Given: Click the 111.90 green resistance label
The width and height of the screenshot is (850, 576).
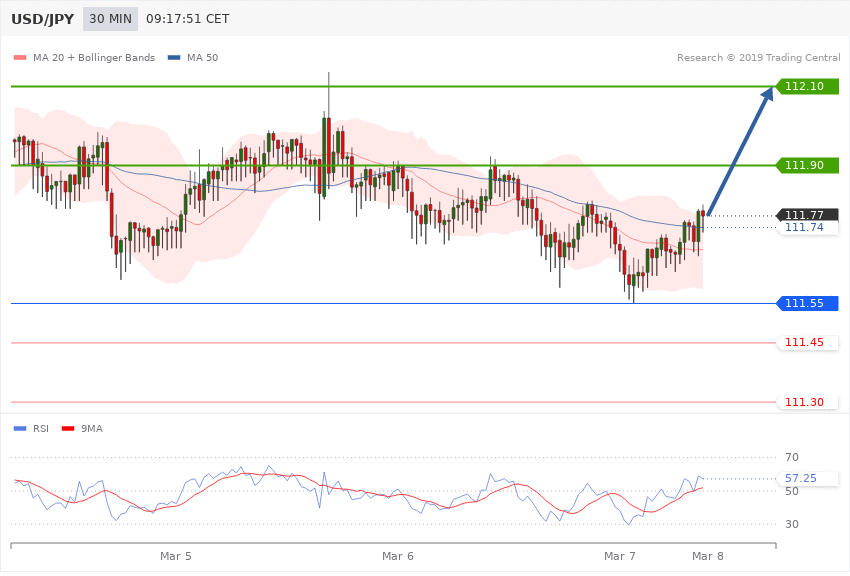Looking at the screenshot, I should [x=807, y=165].
